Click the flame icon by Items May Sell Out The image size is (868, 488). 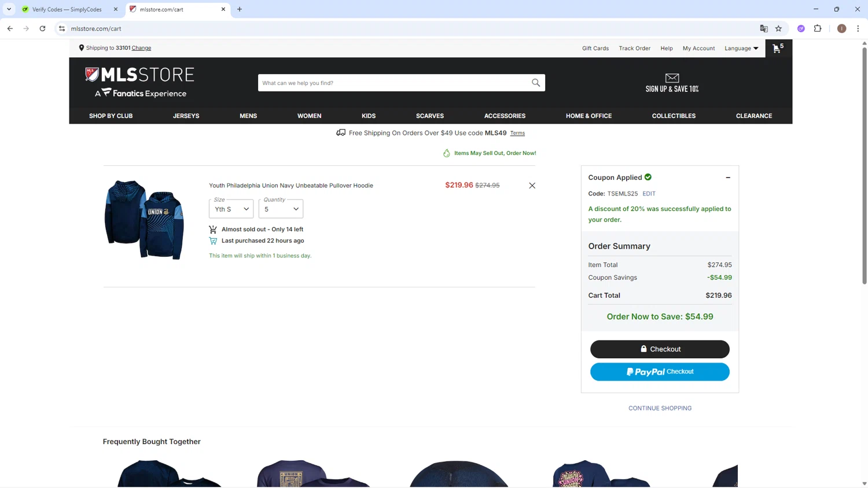(x=446, y=153)
